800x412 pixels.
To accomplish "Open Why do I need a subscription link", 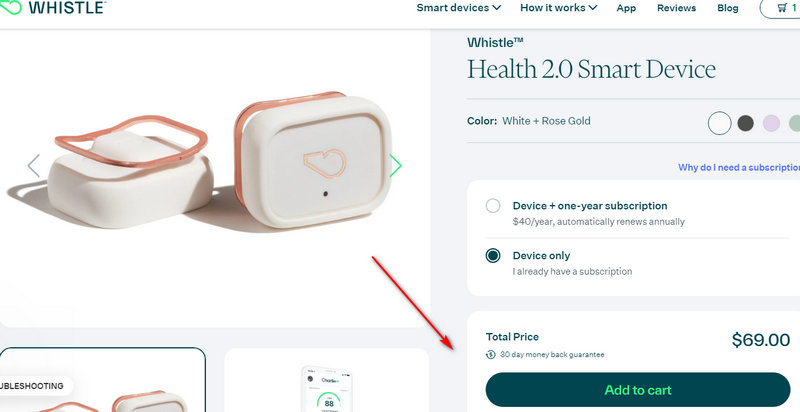I will pyautogui.click(x=739, y=167).
